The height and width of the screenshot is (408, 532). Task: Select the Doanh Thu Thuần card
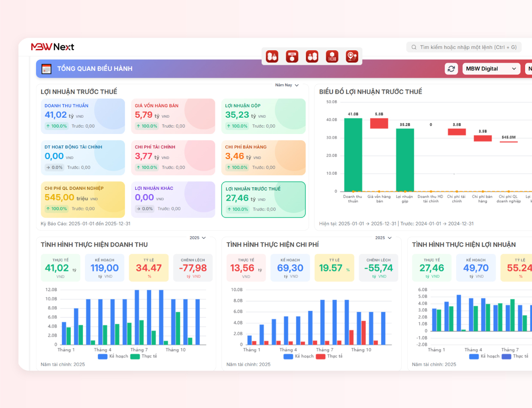tap(83, 116)
